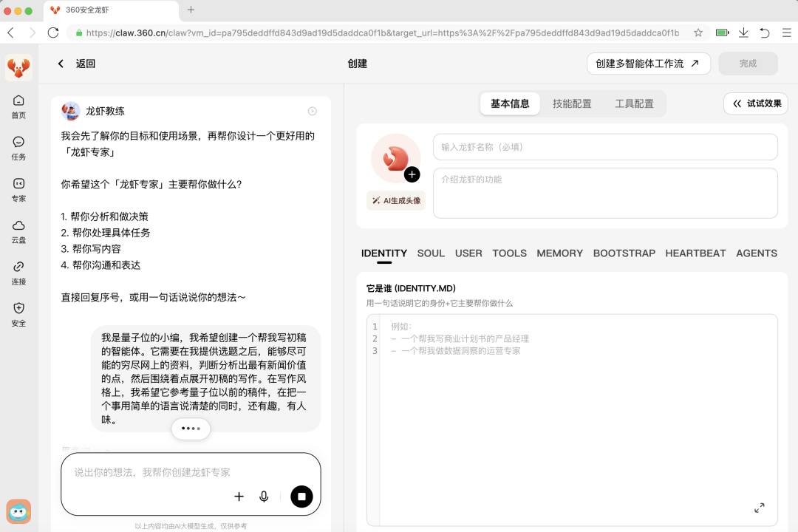Click the 创建 page title
This screenshot has height=532, width=798.
click(358, 64)
